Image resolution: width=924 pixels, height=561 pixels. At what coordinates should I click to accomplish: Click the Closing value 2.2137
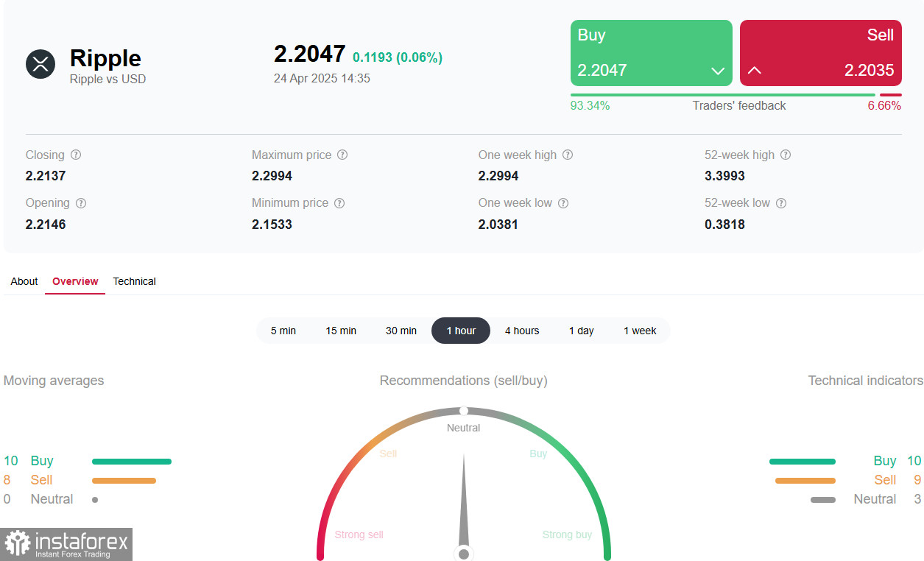pos(46,176)
